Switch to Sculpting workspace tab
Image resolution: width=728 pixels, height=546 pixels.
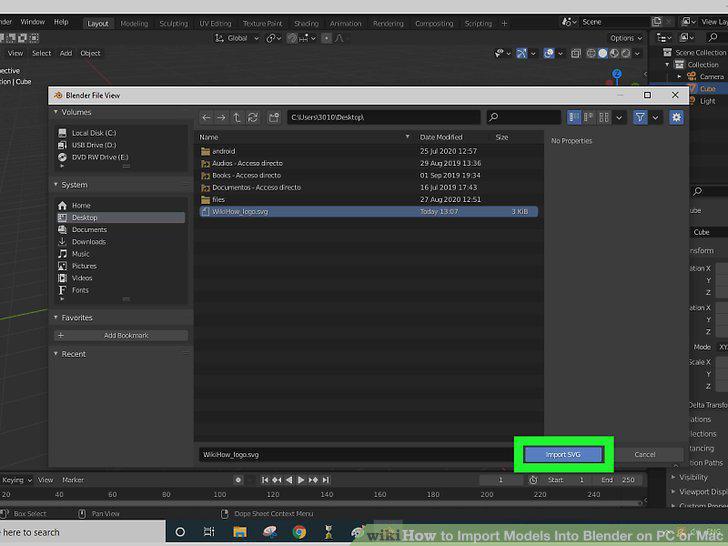174,23
